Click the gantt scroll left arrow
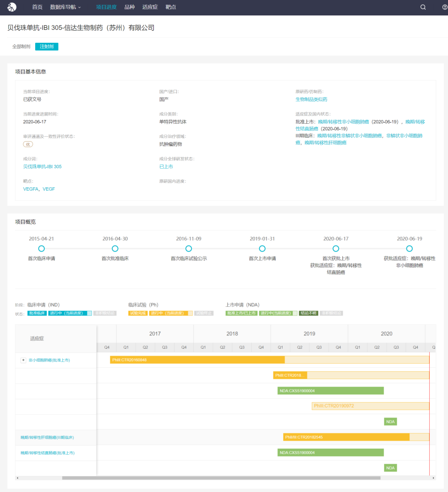This screenshot has width=448, height=492. [17, 478]
